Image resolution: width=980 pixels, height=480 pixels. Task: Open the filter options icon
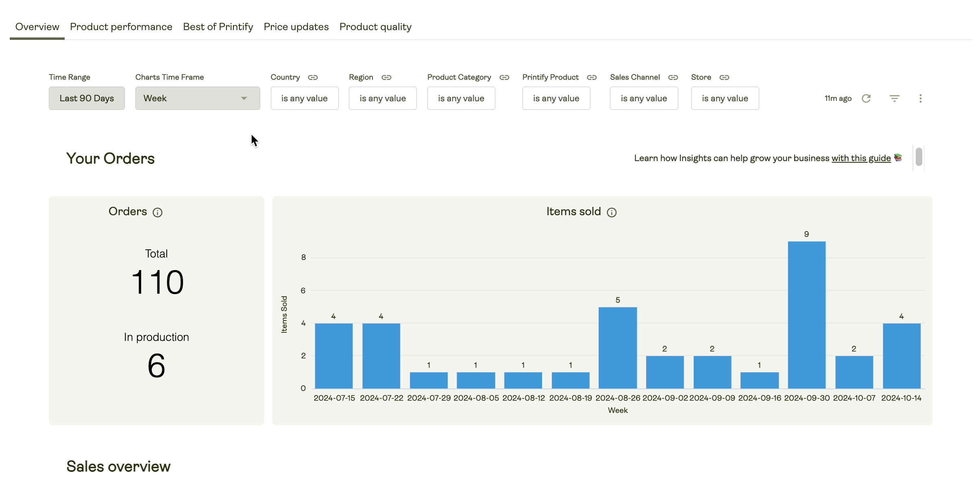pyautogui.click(x=895, y=98)
